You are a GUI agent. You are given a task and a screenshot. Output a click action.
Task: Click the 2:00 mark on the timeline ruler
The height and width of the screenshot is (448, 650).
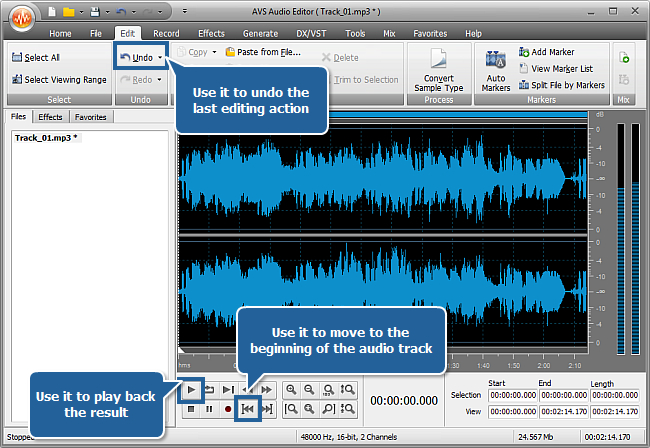pos(544,366)
